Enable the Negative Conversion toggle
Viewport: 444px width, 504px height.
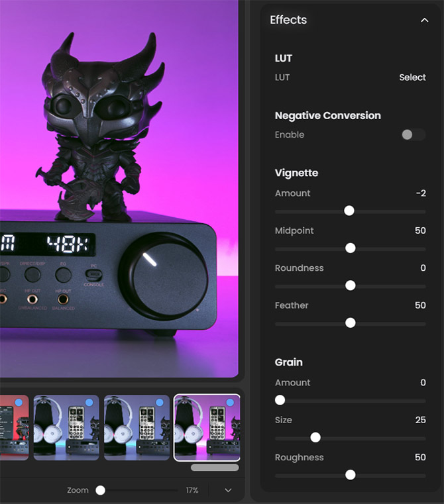click(412, 134)
